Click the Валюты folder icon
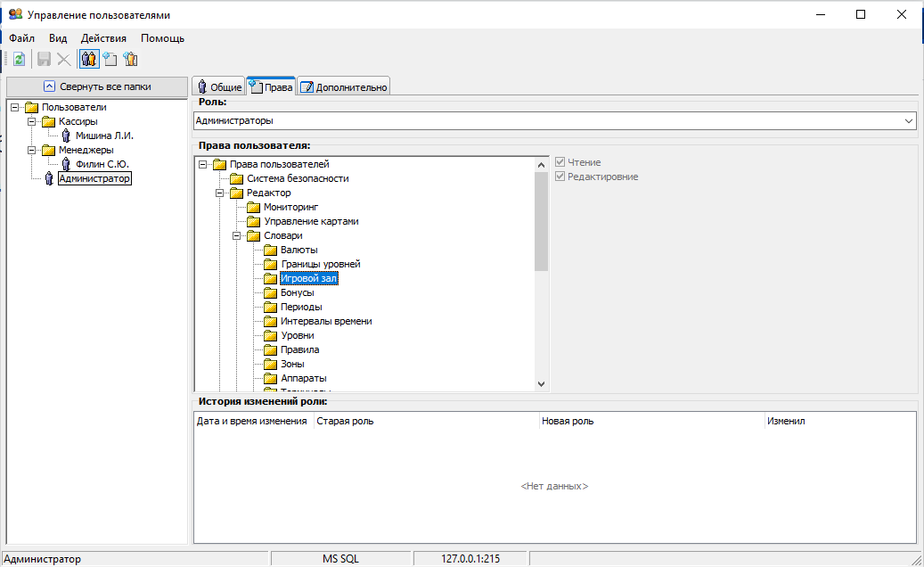The width and height of the screenshot is (924, 567). coord(271,250)
